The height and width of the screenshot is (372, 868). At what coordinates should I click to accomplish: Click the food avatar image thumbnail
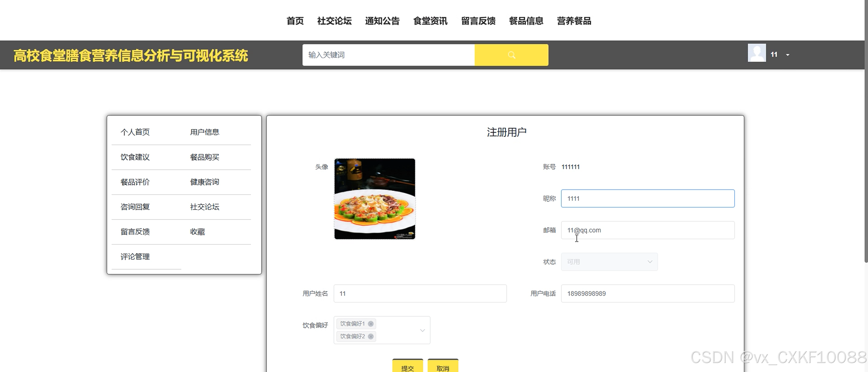click(x=374, y=199)
